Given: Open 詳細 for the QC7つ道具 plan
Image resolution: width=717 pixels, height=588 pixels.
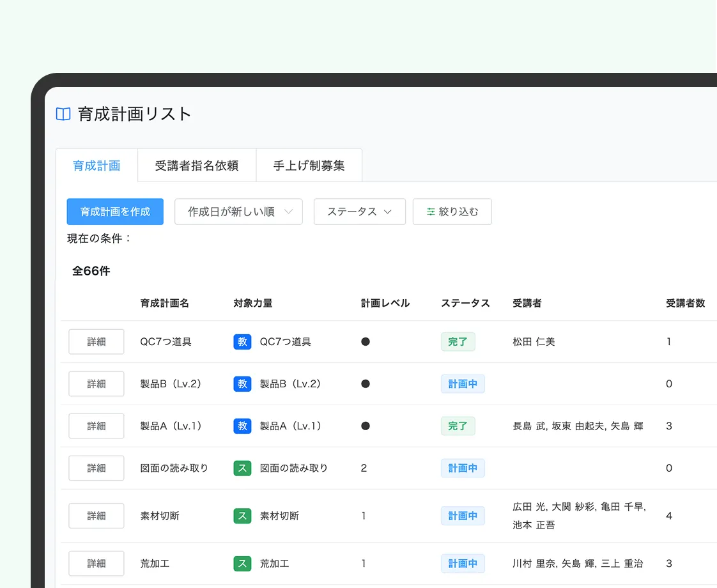Looking at the screenshot, I should pos(96,342).
